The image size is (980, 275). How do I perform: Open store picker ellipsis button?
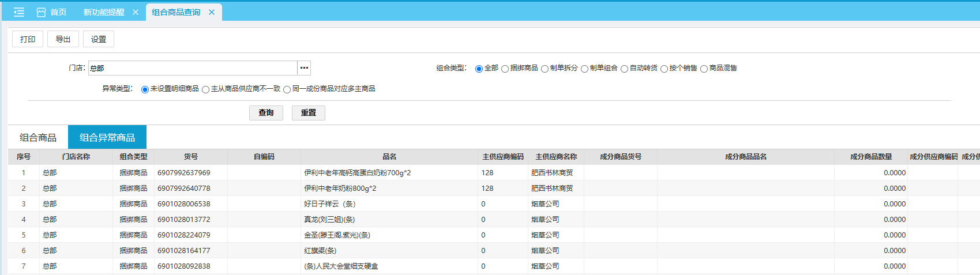coord(304,68)
